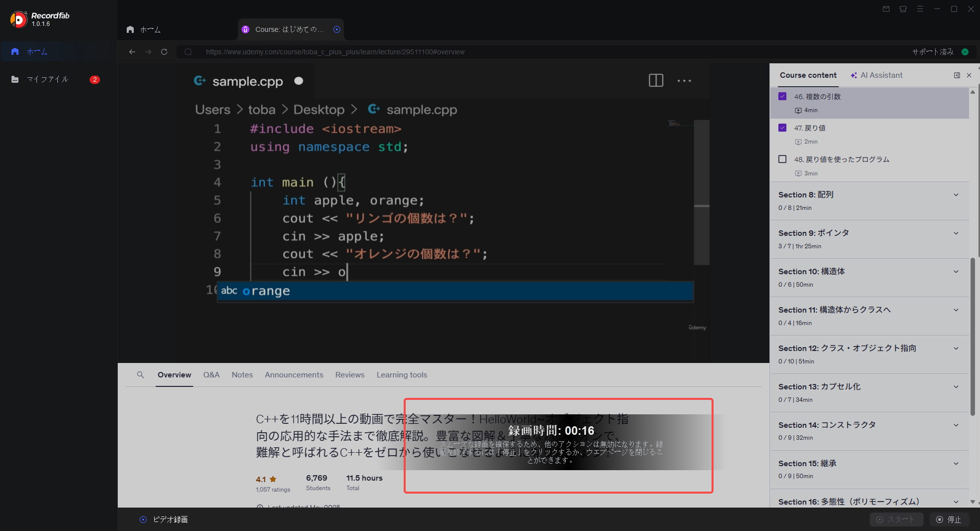Open the hamburger menu in title bar
Screen dimensions: 980x531
point(920,9)
